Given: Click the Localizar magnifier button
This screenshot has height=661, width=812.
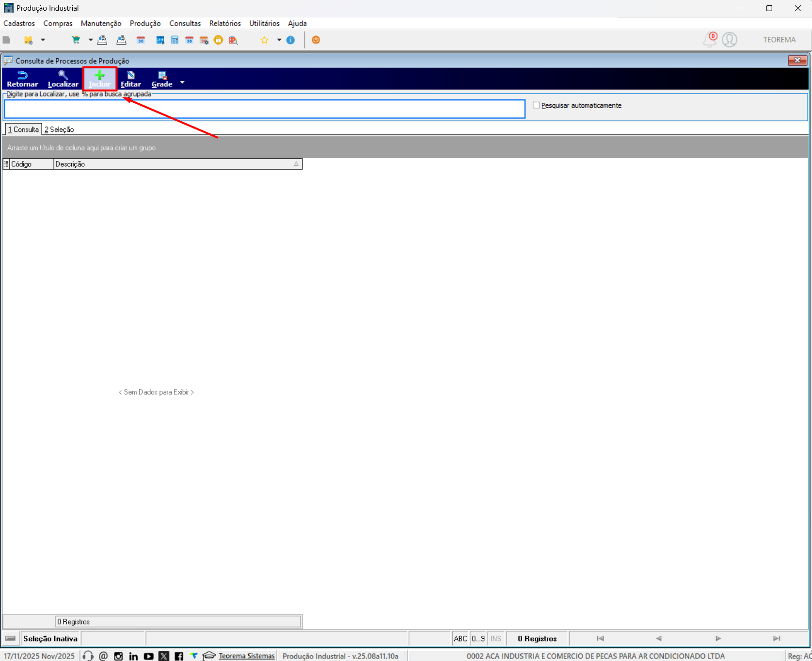Looking at the screenshot, I should [63, 79].
